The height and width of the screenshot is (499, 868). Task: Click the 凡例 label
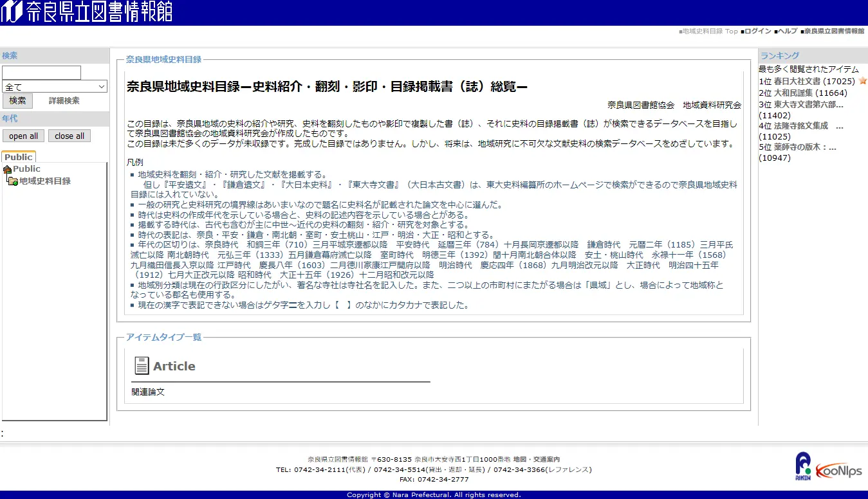(x=134, y=162)
